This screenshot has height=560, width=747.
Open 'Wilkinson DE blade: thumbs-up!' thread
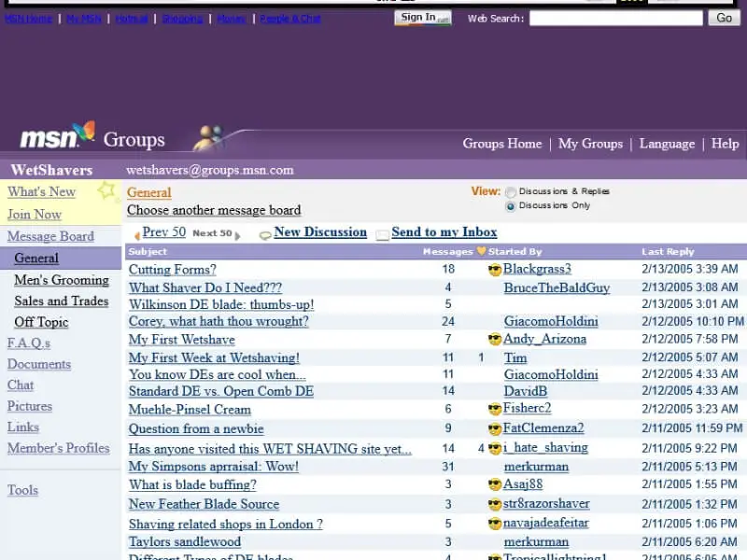pos(221,304)
